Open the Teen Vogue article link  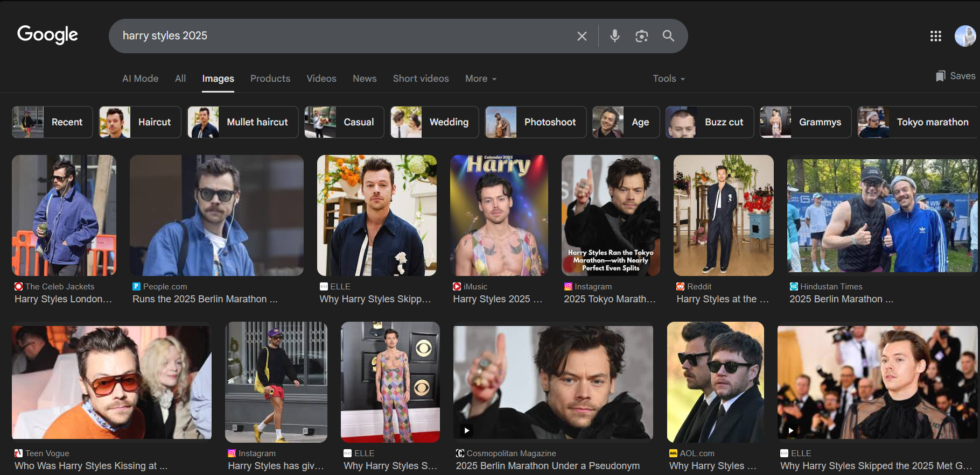coord(90,466)
